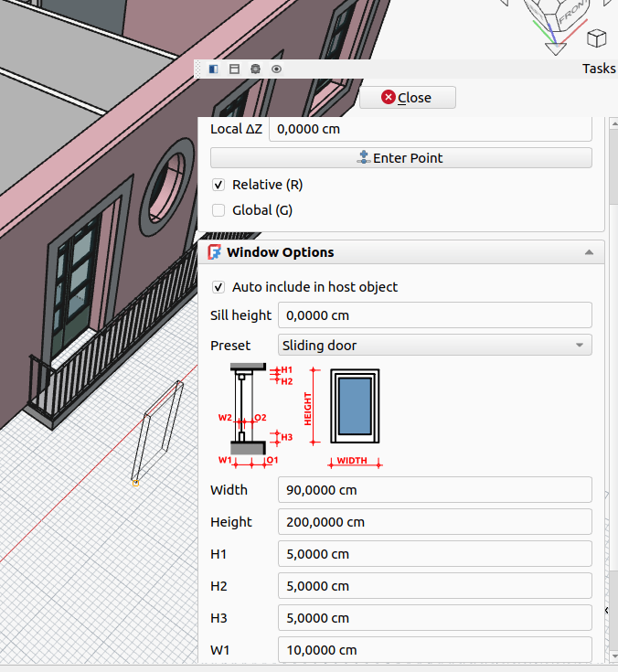Enable the Relative (R) checkbox
The width and height of the screenshot is (618, 672).
pyautogui.click(x=218, y=185)
